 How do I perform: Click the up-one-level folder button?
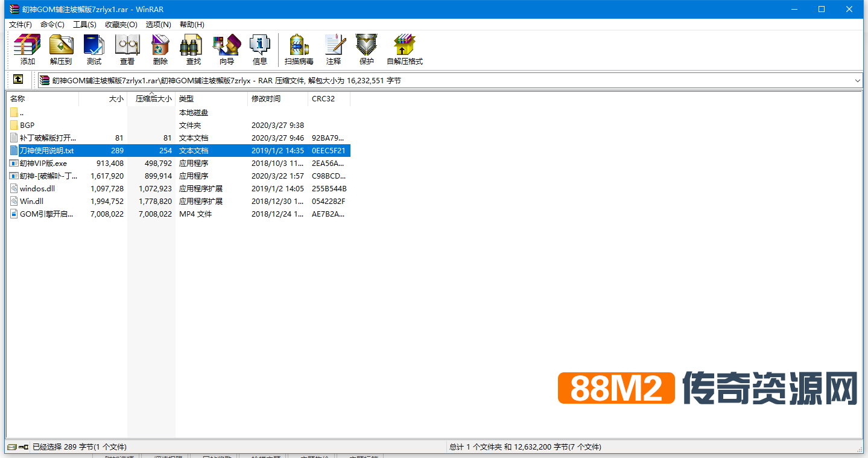pyautogui.click(x=18, y=79)
